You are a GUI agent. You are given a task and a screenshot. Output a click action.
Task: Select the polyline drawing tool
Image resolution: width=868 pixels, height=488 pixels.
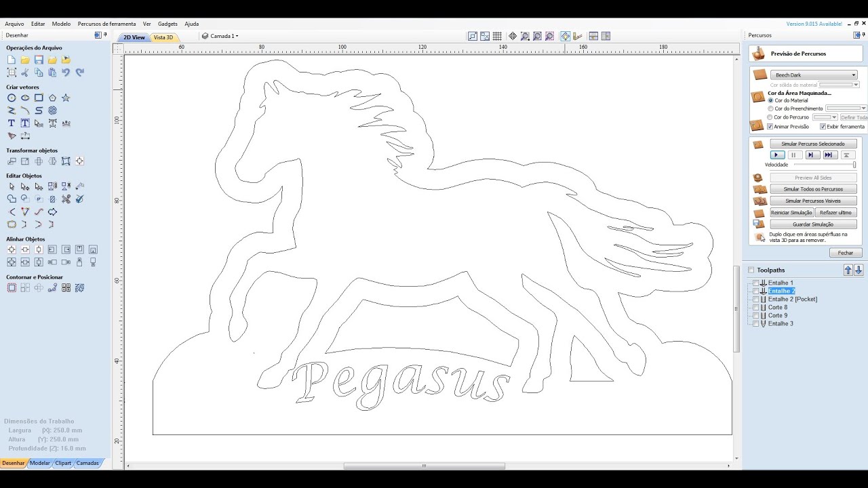(x=12, y=110)
